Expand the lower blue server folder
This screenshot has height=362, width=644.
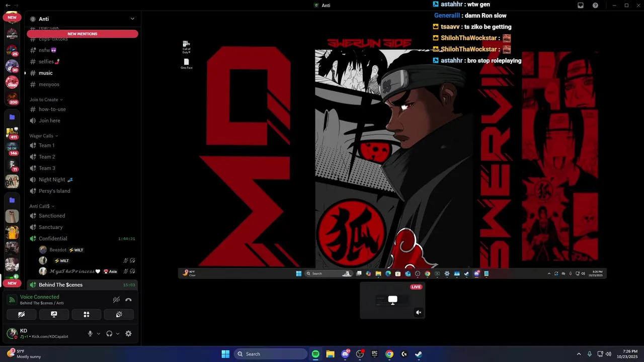click(x=12, y=200)
